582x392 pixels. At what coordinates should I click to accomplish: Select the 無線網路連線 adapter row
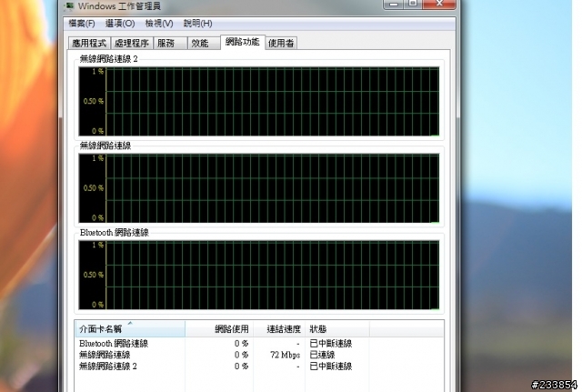258,355
